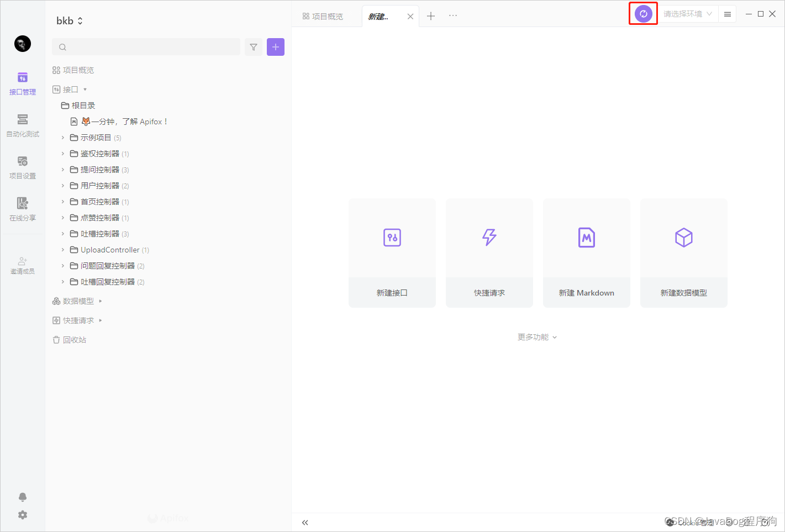Open 在线分享 in the sidebar
The height and width of the screenshot is (532, 785).
[23, 210]
